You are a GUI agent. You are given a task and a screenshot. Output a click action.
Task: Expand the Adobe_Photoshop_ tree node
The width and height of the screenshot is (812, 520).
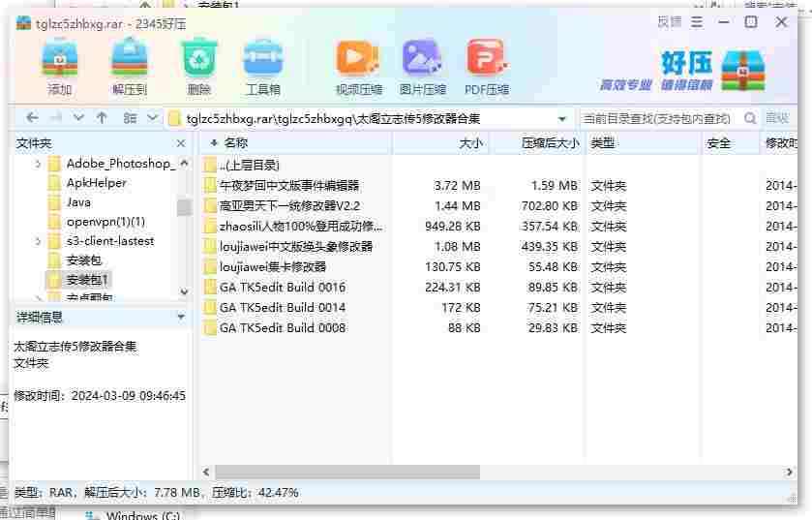click(38, 165)
